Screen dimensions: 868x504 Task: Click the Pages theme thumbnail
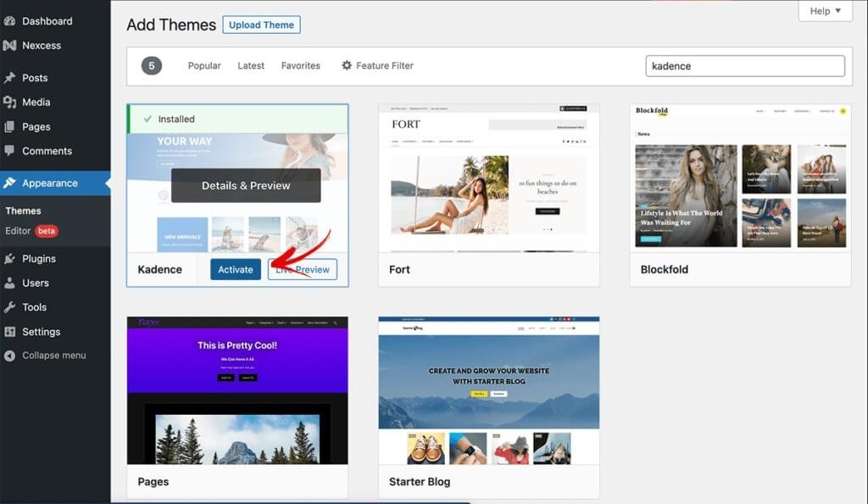tap(237, 390)
